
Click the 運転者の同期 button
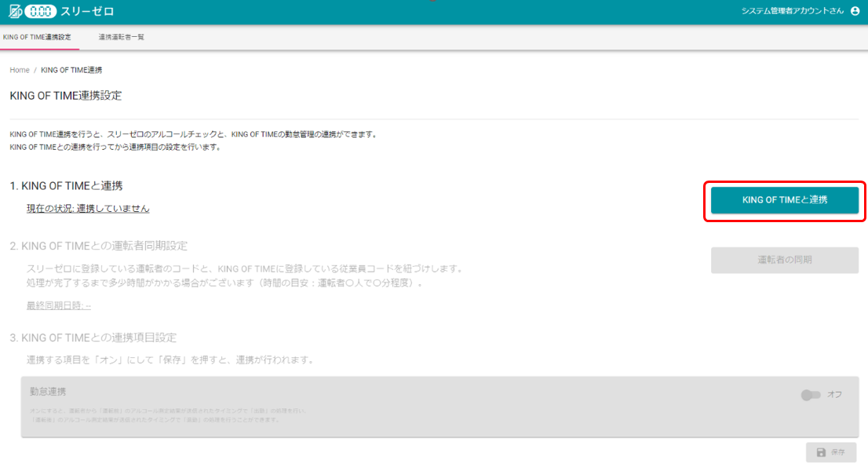[784, 260]
